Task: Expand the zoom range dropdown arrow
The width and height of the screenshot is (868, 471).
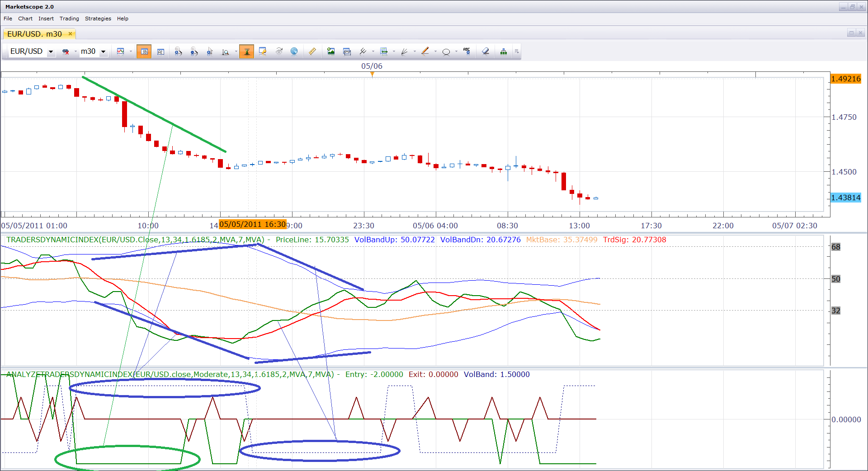Action: pyautogui.click(x=236, y=52)
